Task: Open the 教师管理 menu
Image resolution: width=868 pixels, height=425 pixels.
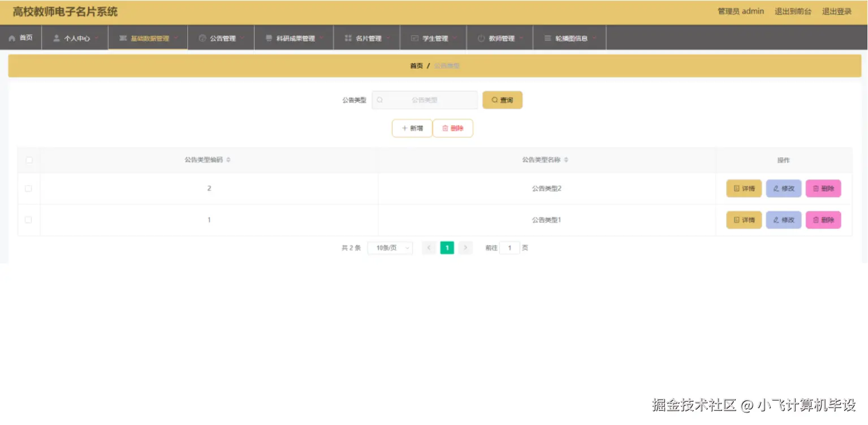Action: tap(500, 38)
